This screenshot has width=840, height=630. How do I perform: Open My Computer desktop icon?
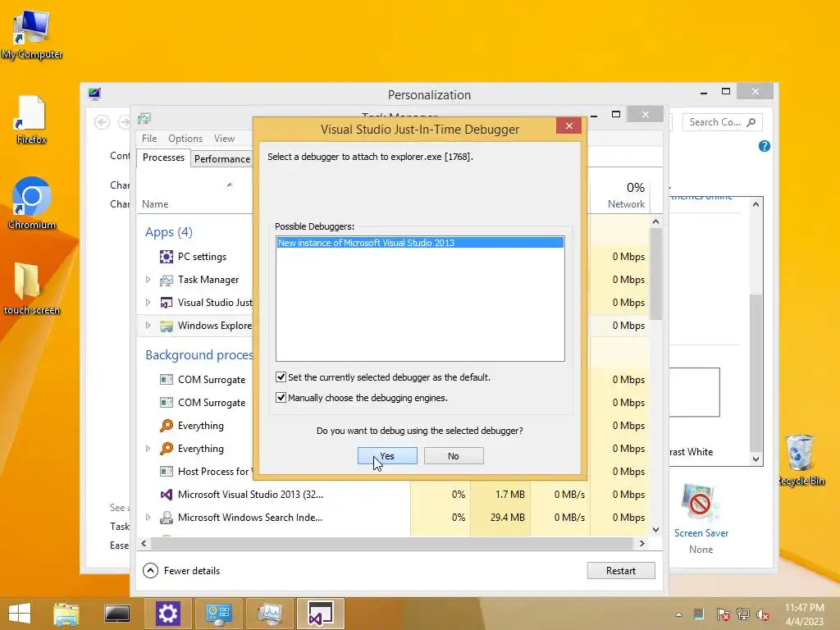[x=32, y=34]
